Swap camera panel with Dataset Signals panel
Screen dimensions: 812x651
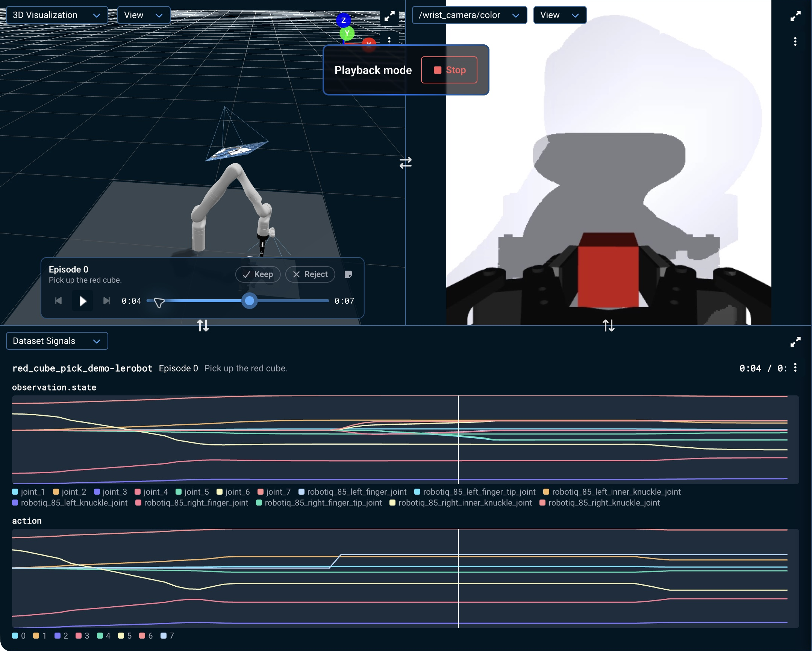point(609,325)
